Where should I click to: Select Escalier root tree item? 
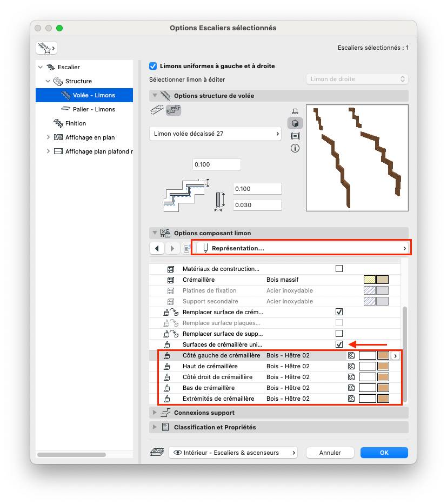84,67
